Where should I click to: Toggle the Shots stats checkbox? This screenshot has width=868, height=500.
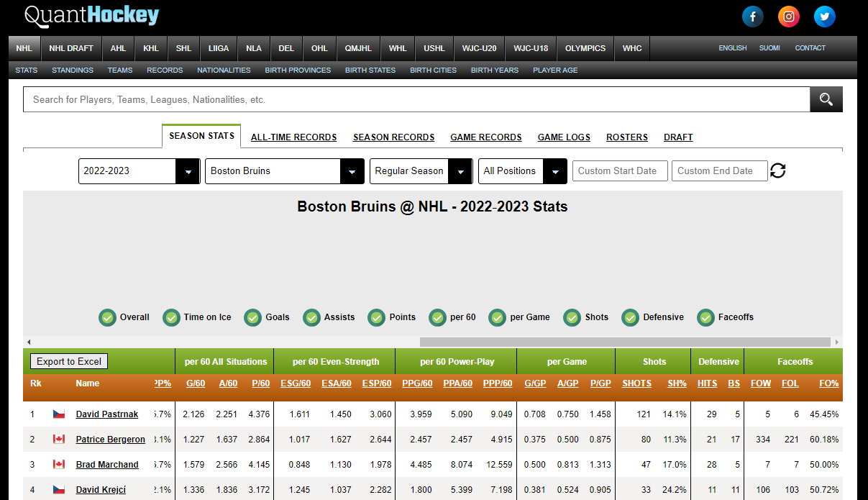click(572, 317)
